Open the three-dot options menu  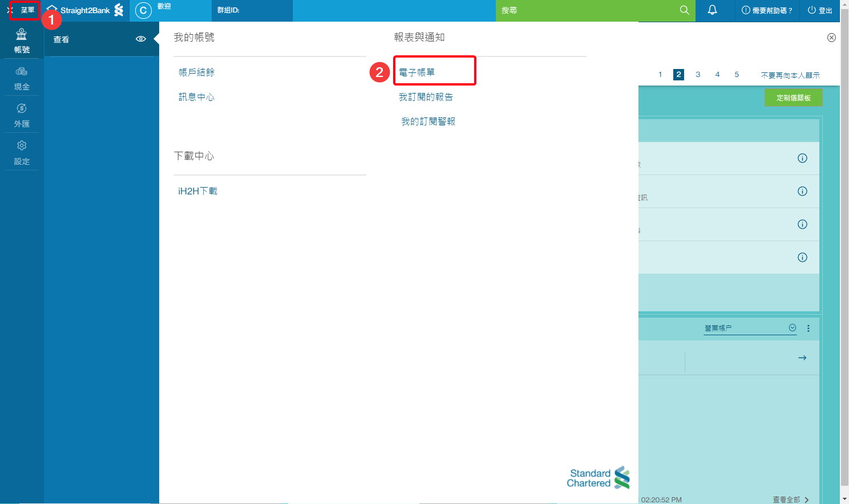tap(808, 328)
